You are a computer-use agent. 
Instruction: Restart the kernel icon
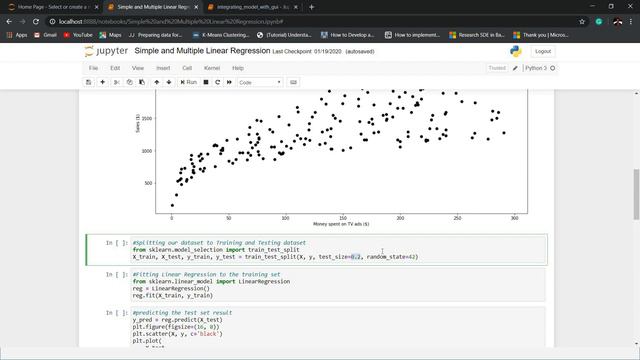[x=218, y=82]
